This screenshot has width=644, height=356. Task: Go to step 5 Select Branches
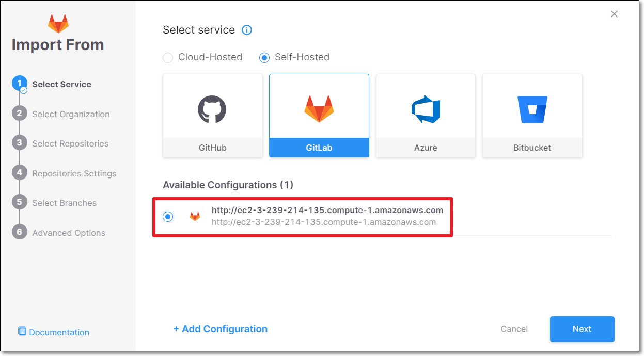(x=64, y=203)
